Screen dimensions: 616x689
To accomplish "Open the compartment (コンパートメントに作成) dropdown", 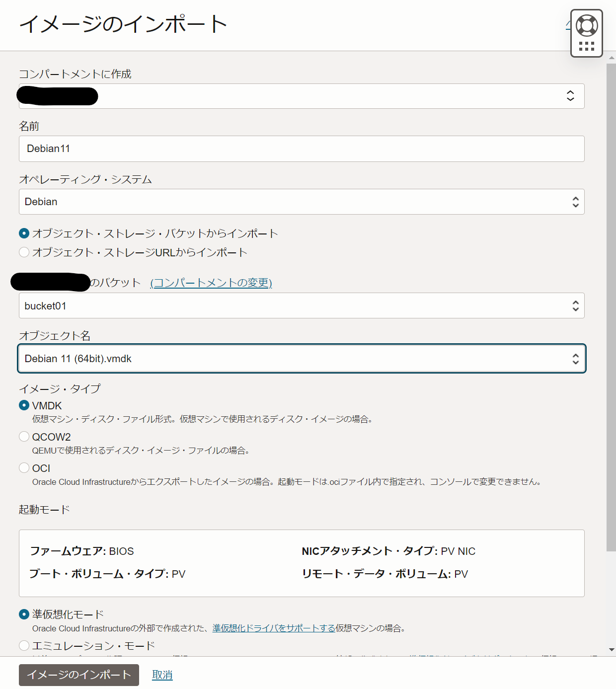I will tap(302, 96).
